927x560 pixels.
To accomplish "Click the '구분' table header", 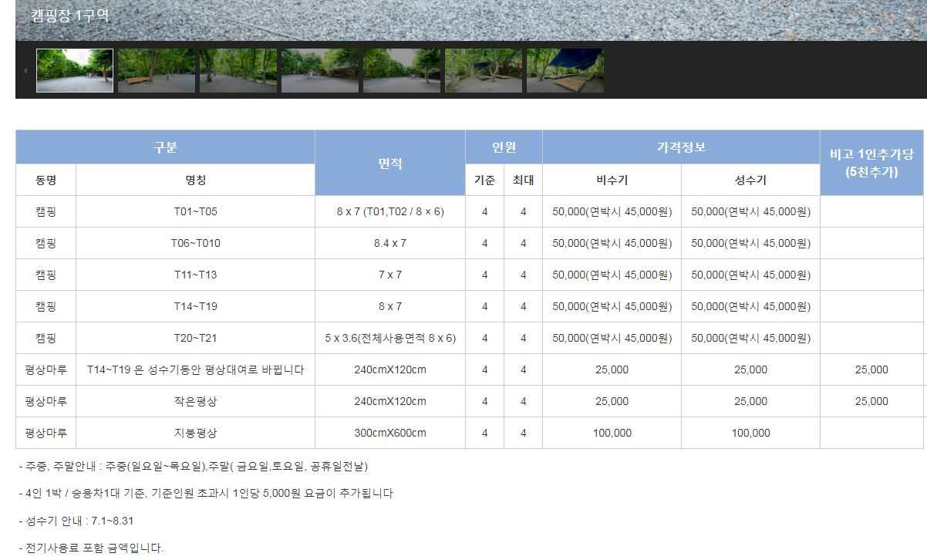I will point(165,147).
